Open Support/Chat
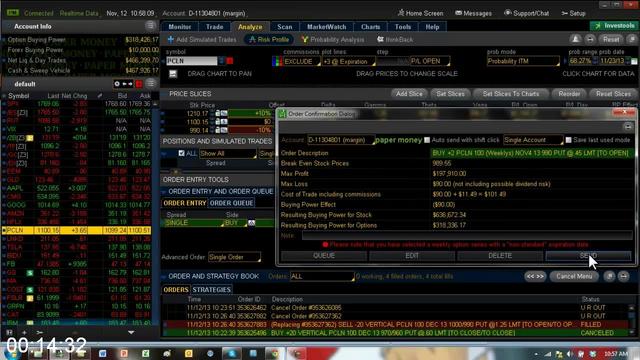This screenshot has height=360, width=640. point(527,13)
